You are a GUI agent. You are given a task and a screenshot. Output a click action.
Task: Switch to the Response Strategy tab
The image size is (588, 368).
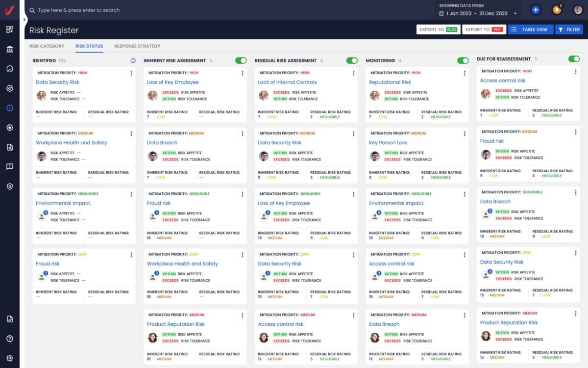pyautogui.click(x=137, y=46)
